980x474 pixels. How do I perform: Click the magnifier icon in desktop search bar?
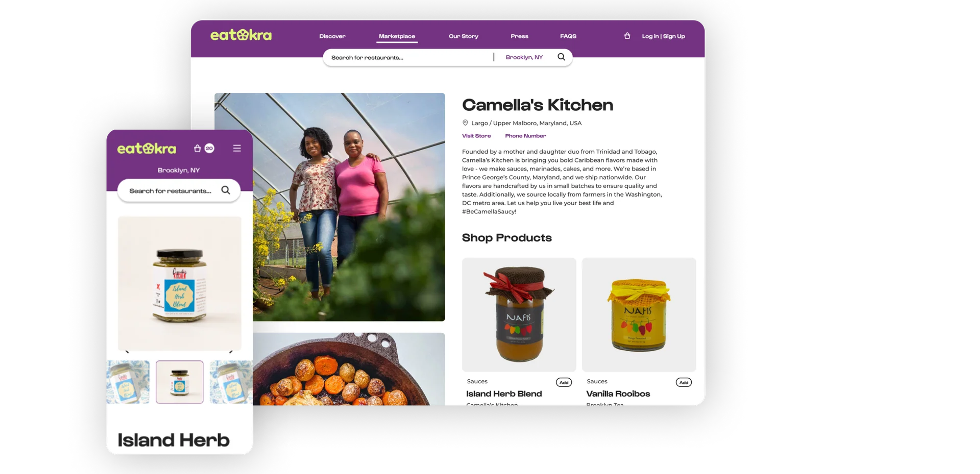point(561,57)
